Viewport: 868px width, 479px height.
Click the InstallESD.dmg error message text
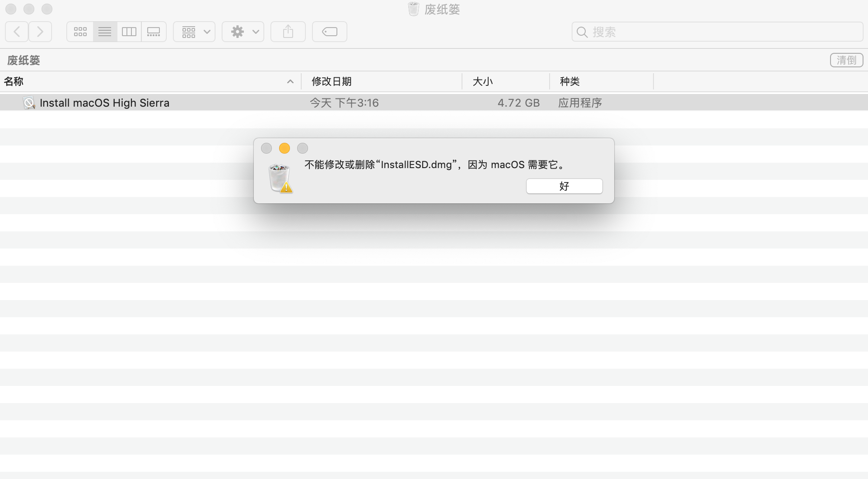coord(435,164)
